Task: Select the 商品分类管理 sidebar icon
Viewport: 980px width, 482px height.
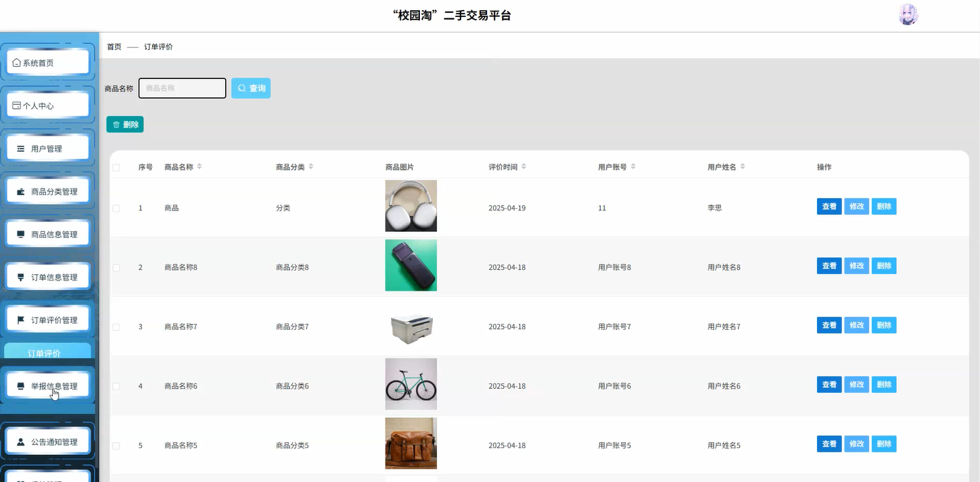Action: [x=19, y=190]
